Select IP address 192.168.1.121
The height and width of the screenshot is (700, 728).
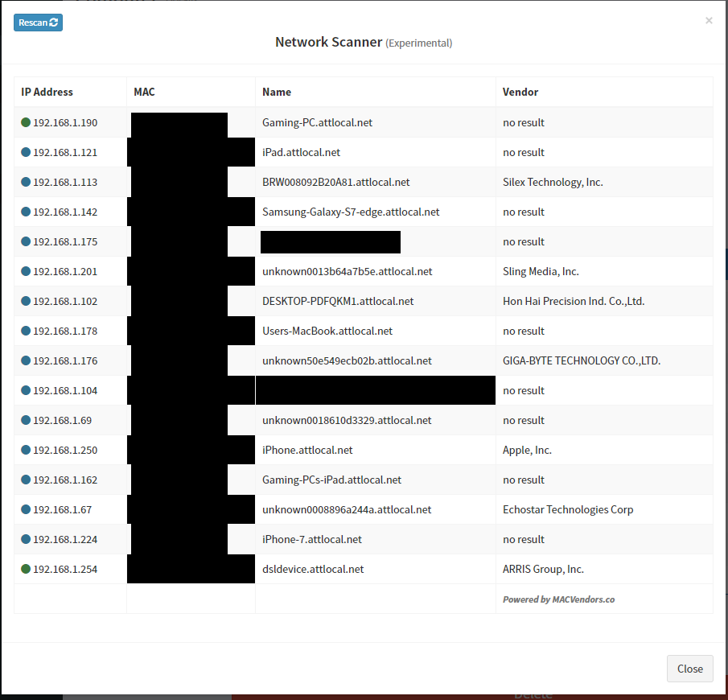[x=65, y=152]
